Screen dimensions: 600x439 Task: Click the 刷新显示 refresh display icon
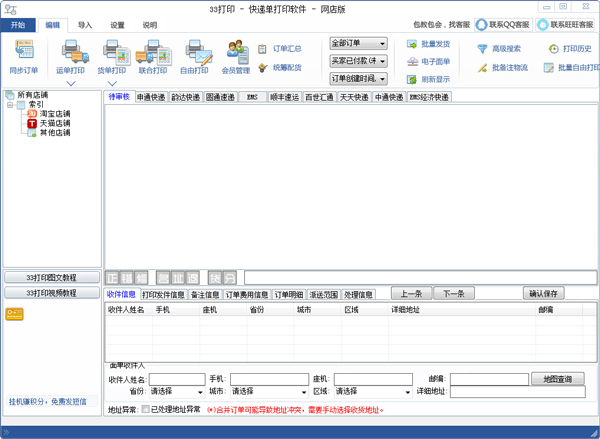pyautogui.click(x=412, y=79)
